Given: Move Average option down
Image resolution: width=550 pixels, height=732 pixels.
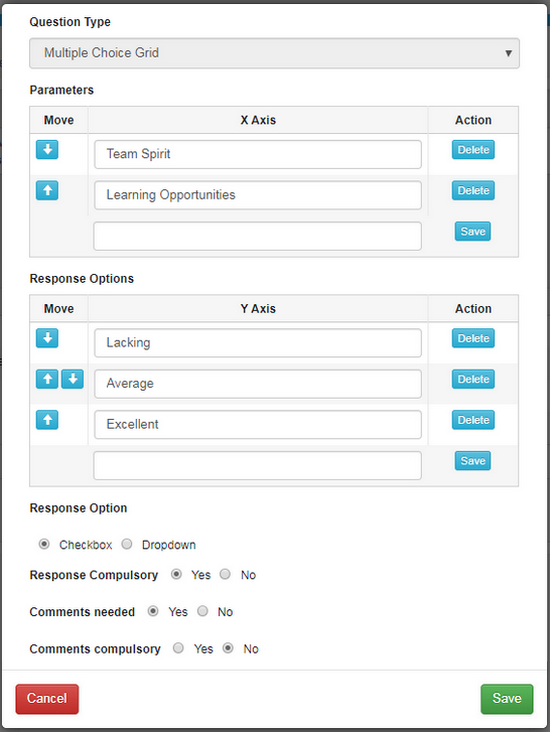Looking at the screenshot, I should tap(72, 379).
